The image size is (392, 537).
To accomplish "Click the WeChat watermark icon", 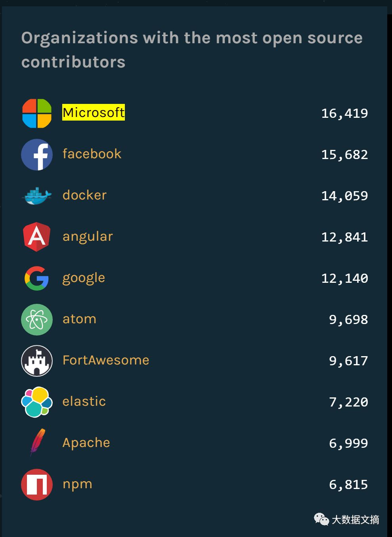I will pos(321,519).
